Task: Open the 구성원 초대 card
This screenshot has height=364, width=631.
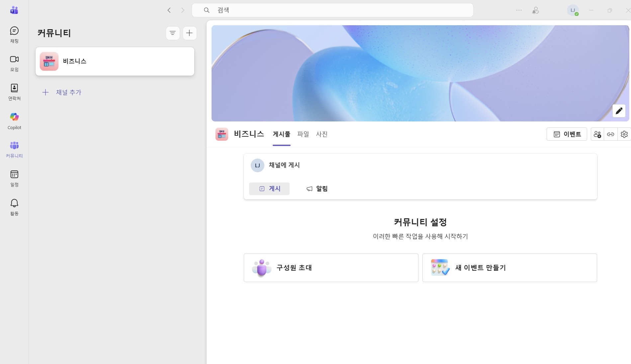Action: pos(331,268)
